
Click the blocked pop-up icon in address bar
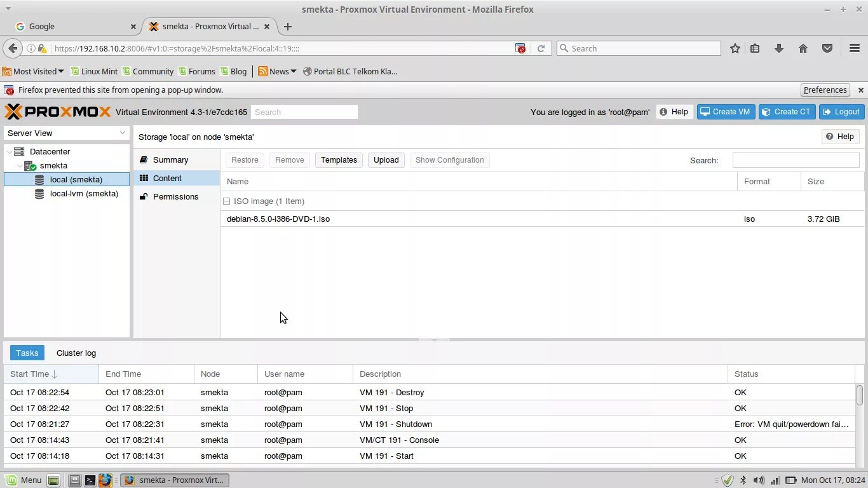click(520, 48)
